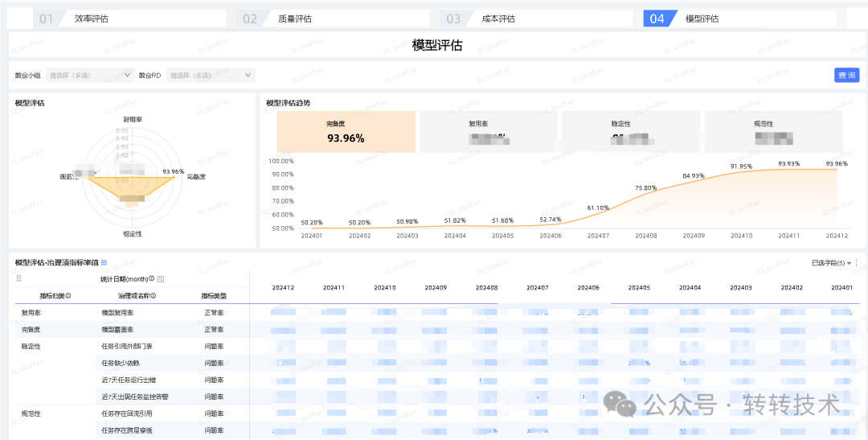Select the 完备度 93.96% metric card
Image resolution: width=868 pixels, height=440 pixels.
346,132
